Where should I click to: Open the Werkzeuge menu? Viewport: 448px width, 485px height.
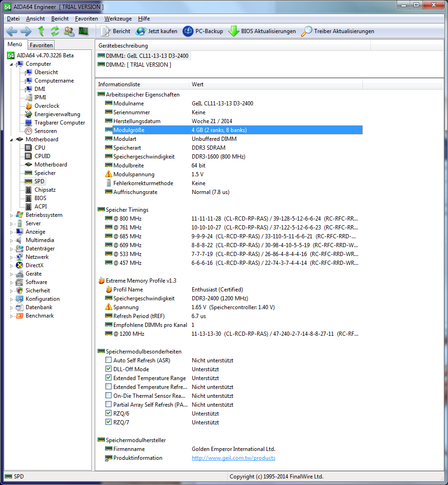118,19
